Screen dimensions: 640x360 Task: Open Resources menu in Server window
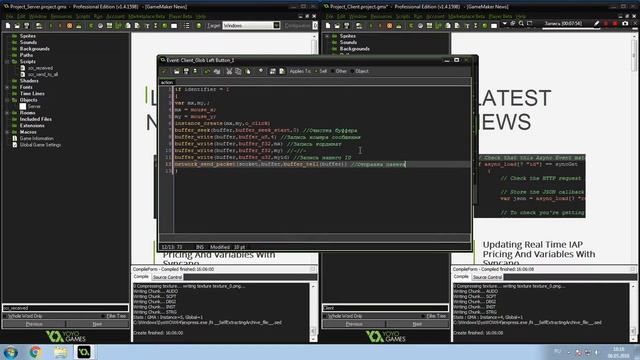pos(61,17)
